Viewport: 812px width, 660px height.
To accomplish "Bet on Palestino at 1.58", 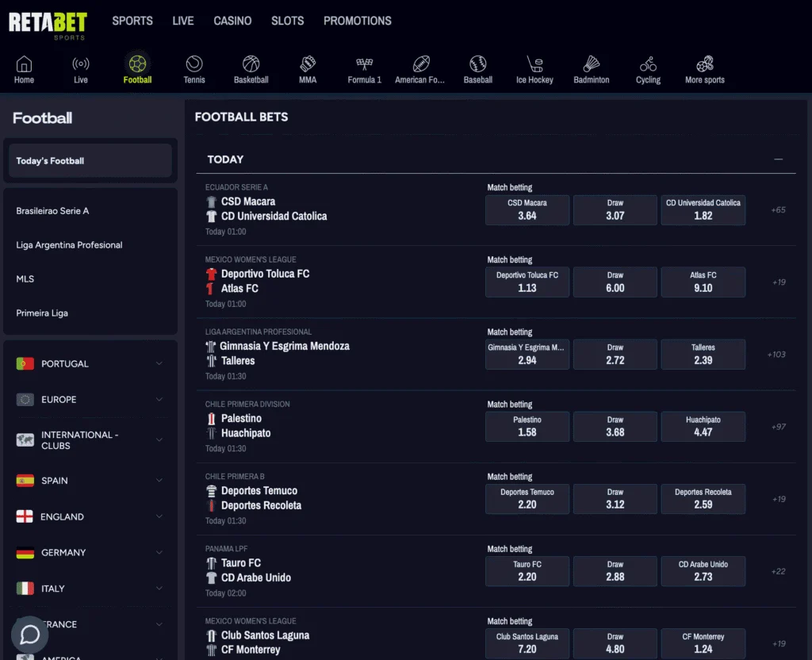I will pyautogui.click(x=527, y=426).
